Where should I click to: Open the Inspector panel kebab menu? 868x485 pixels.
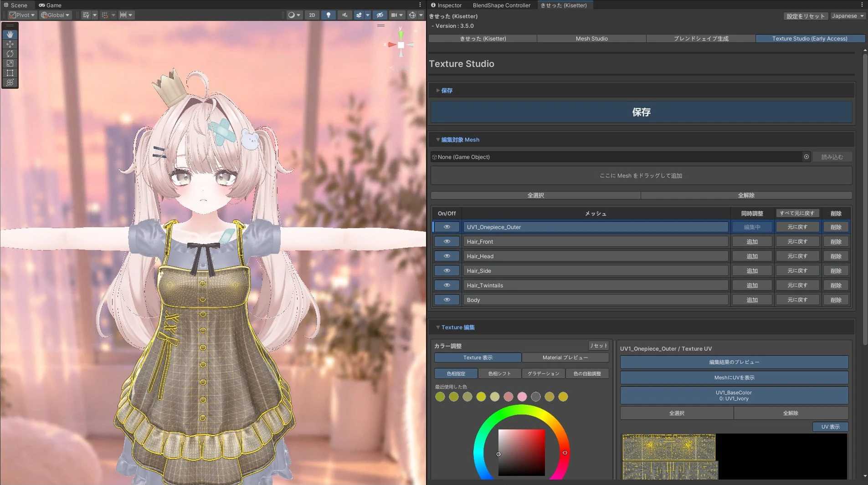pyautogui.click(x=862, y=5)
